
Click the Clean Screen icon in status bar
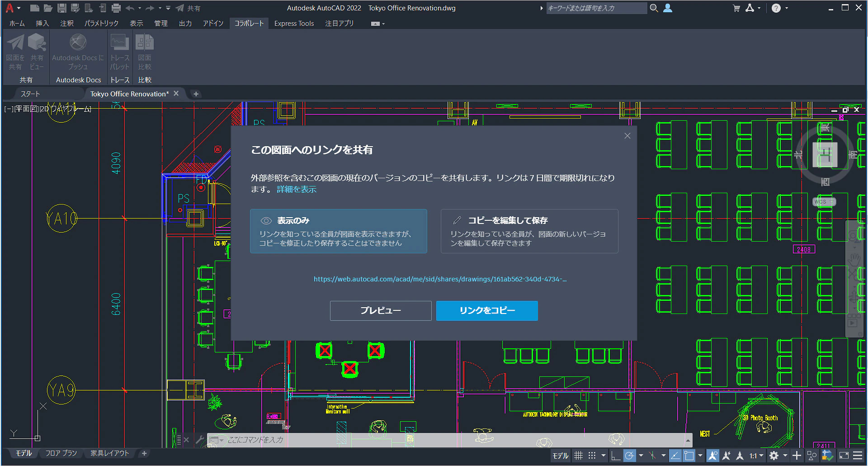(x=844, y=456)
